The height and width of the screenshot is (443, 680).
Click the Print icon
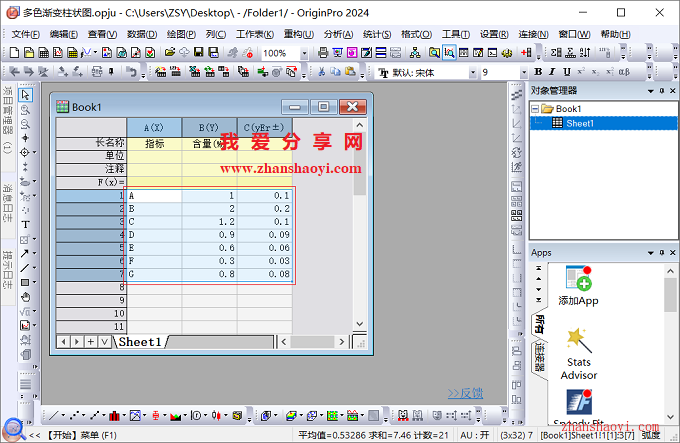tap(323, 53)
